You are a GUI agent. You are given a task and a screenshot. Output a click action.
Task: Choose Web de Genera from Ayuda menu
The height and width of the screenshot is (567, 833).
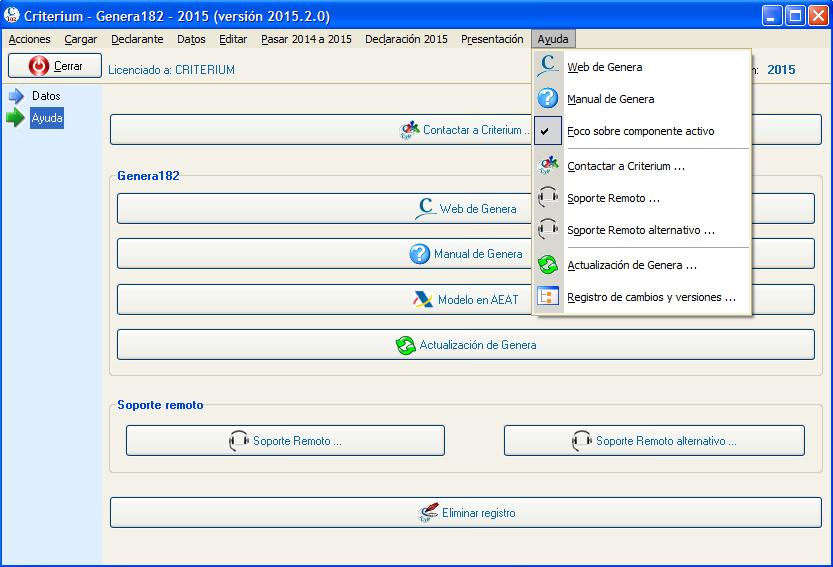point(642,67)
